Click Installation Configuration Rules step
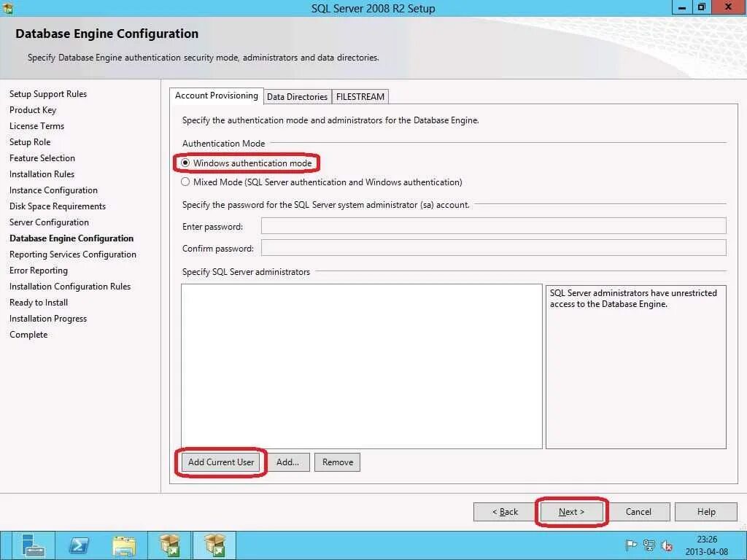747x560 pixels. coord(70,286)
